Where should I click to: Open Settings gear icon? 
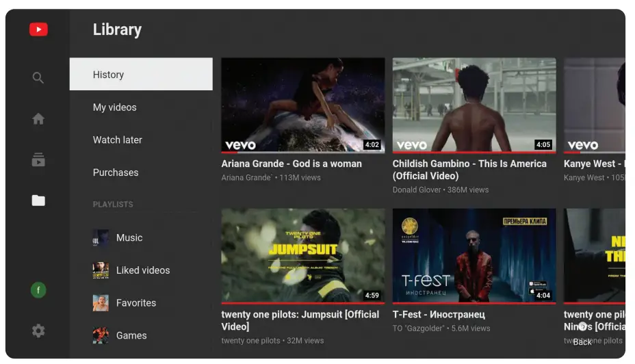pos(38,330)
